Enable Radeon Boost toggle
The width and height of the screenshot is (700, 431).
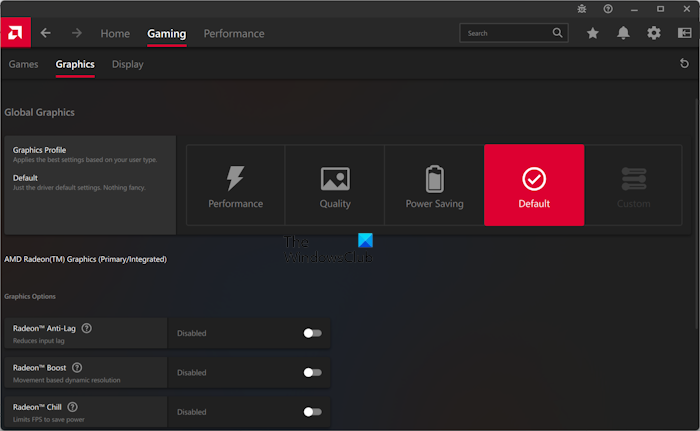pyautogui.click(x=312, y=372)
